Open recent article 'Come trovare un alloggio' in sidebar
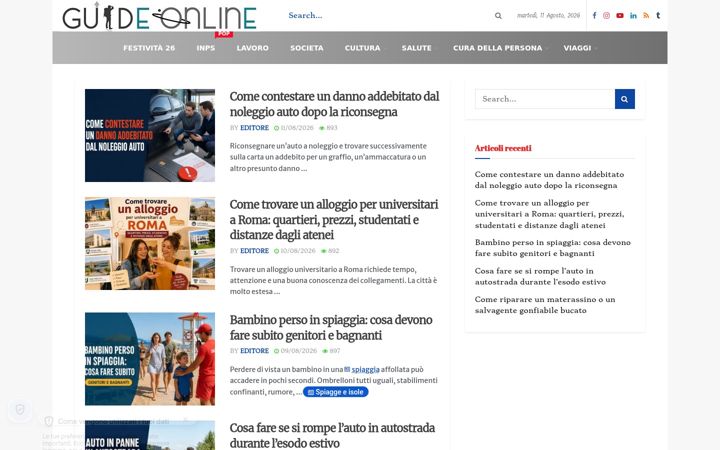The width and height of the screenshot is (720, 450). (549, 214)
